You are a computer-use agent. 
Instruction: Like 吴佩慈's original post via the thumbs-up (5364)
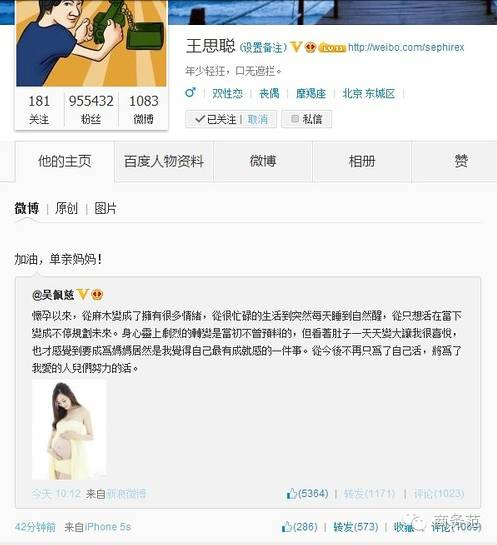pos(291,494)
